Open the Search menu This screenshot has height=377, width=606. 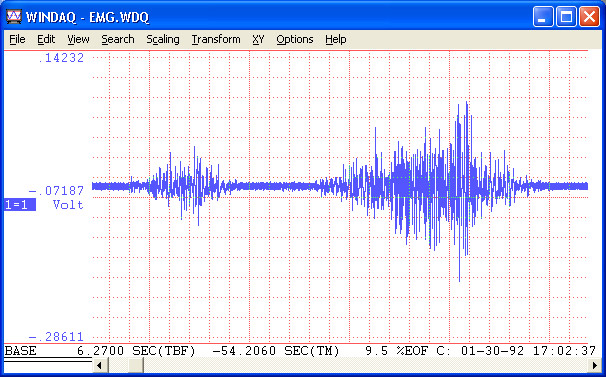coord(118,39)
